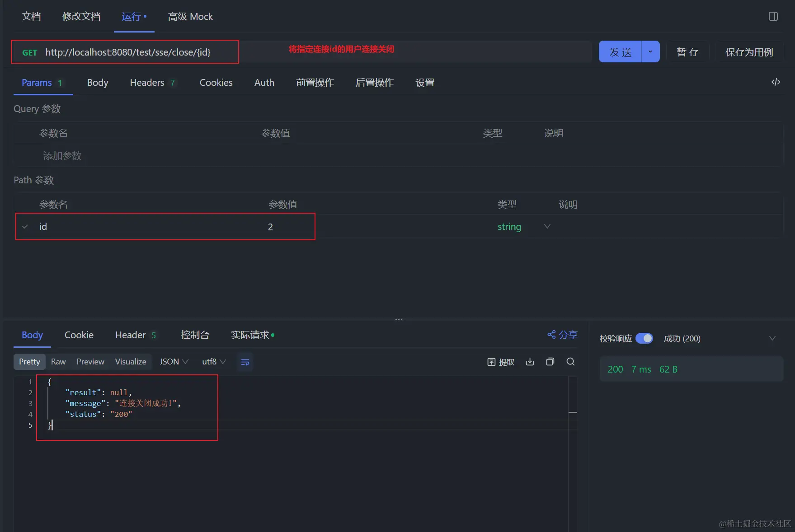Open the response Header tab

[136, 335]
